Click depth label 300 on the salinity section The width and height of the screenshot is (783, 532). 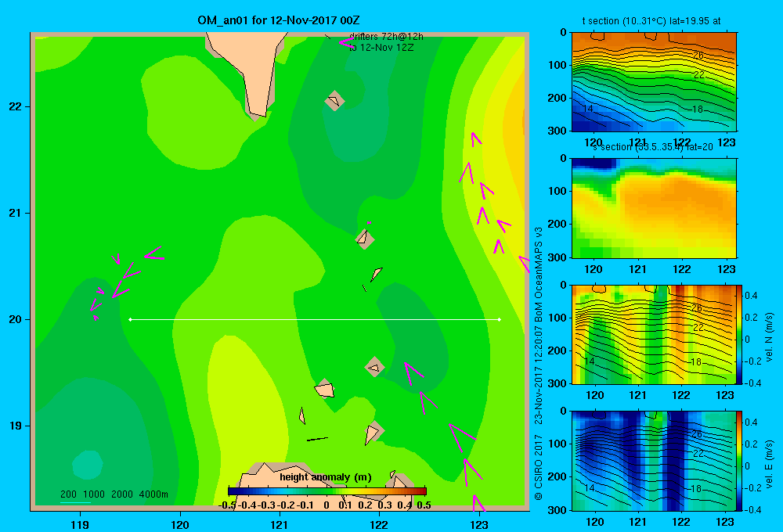click(x=557, y=257)
